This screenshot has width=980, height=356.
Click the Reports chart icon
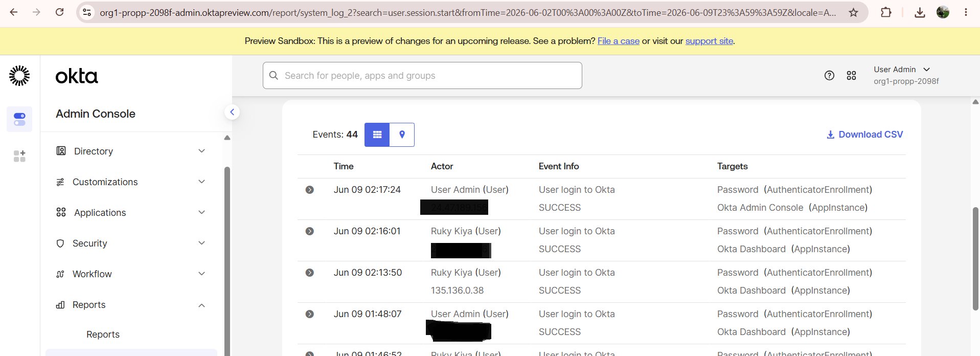click(60, 305)
